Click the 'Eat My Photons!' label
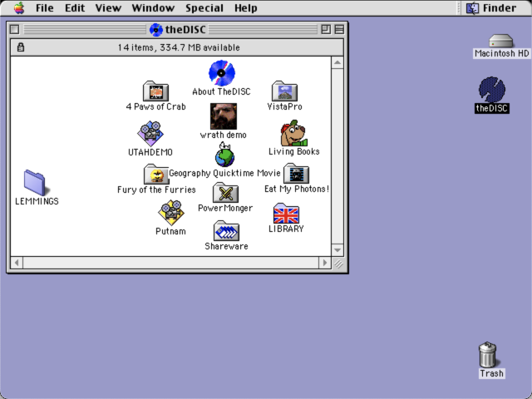This screenshot has height=399, width=532. [297, 189]
